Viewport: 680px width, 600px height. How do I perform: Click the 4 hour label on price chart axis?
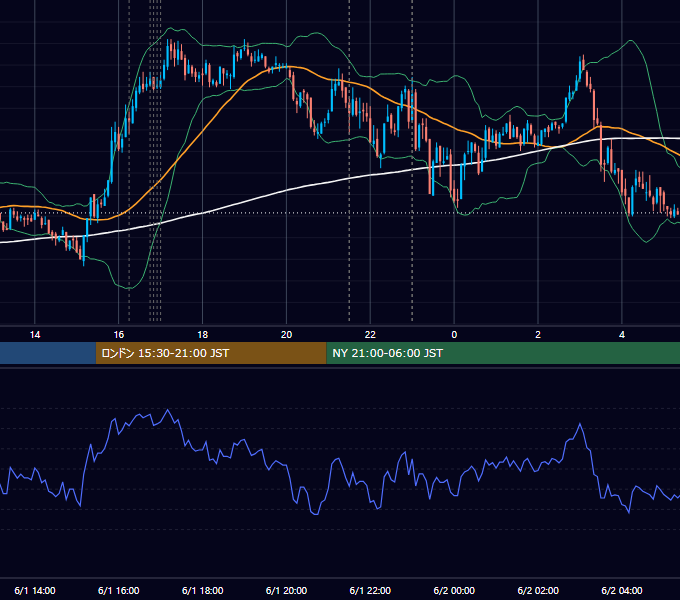[x=622, y=335]
